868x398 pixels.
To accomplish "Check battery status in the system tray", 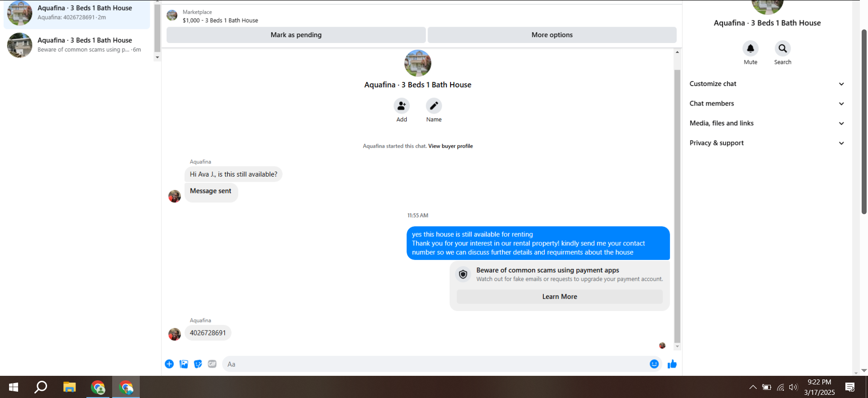I will pos(766,387).
